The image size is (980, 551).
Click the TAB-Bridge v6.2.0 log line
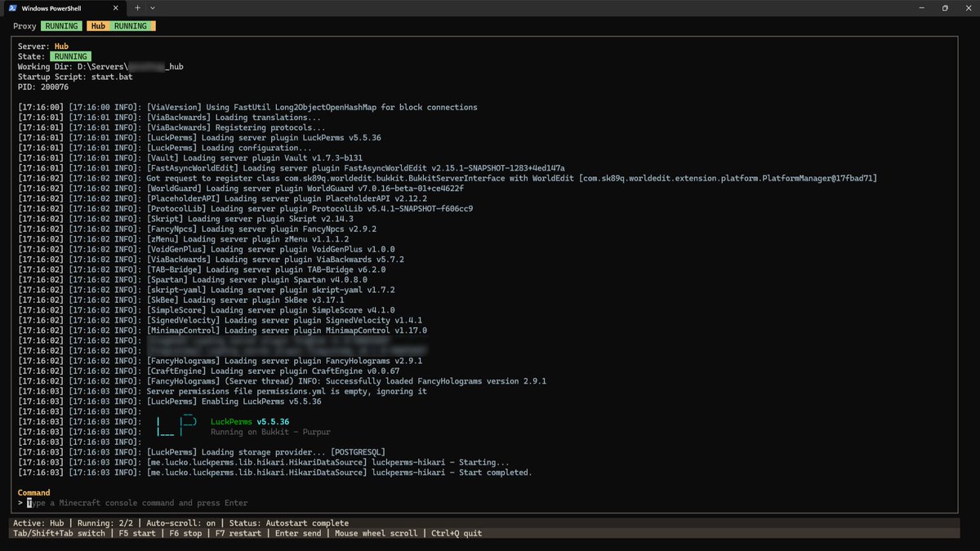point(202,269)
